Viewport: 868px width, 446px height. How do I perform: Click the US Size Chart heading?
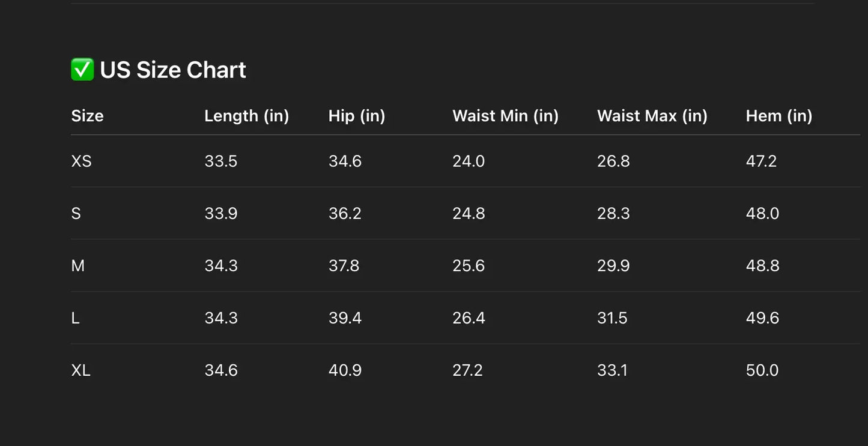[x=172, y=70]
